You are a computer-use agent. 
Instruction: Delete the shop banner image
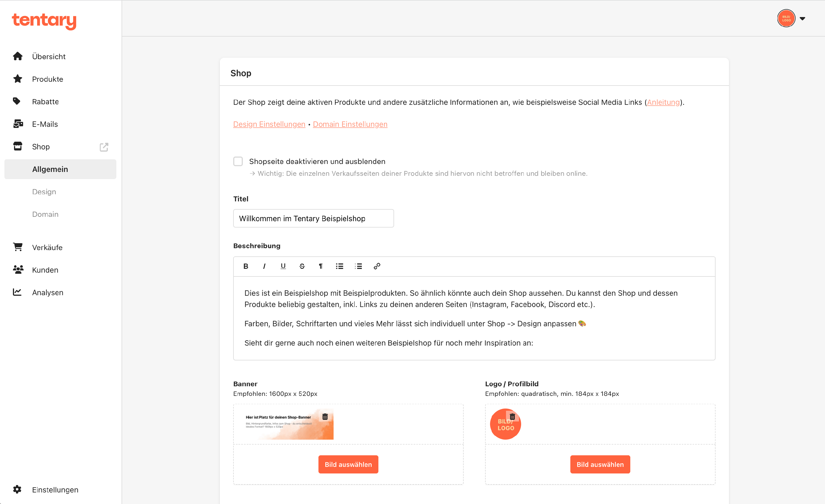pos(325,417)
